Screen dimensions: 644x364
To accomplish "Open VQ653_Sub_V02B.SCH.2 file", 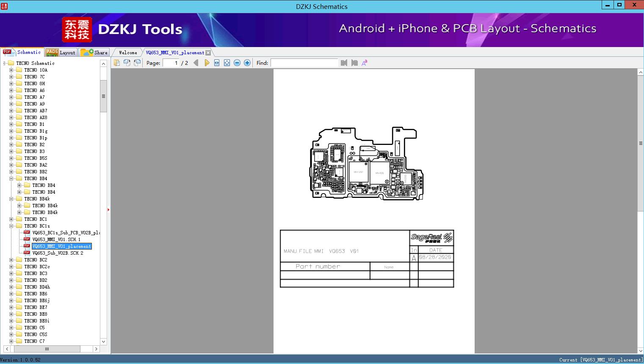I will pos(58,253).
